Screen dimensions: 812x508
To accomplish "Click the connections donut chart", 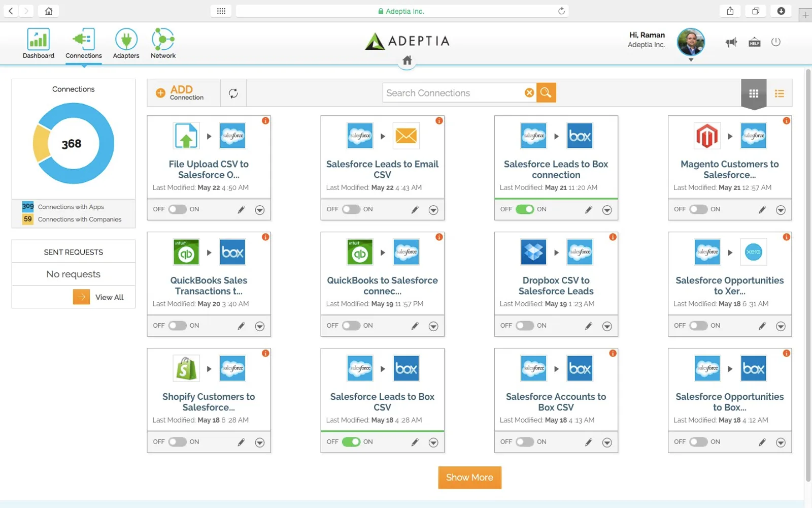I will (x=74, y=144).
